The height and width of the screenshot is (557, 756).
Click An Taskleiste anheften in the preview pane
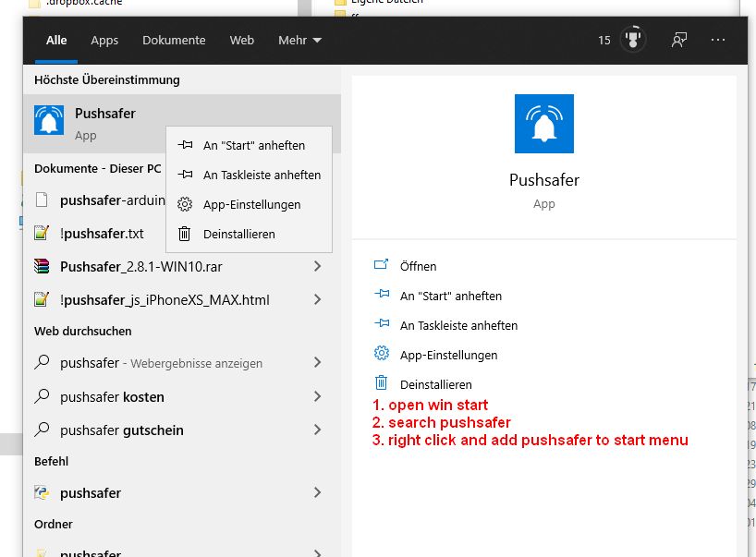pos(459,326)
